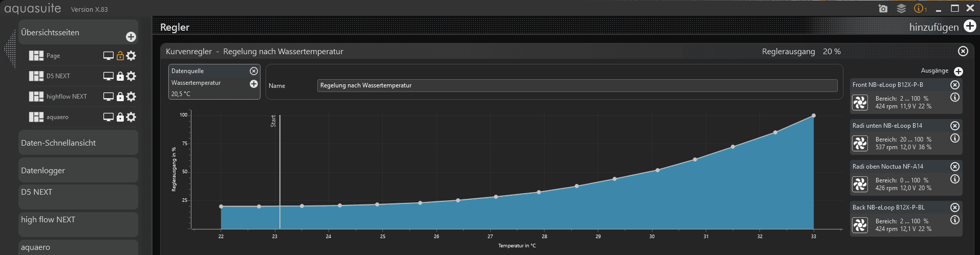Viewport: 980px width, 255px height.
Task: Remove the Kurvenregler controller with its X
Action: [963, 51]
